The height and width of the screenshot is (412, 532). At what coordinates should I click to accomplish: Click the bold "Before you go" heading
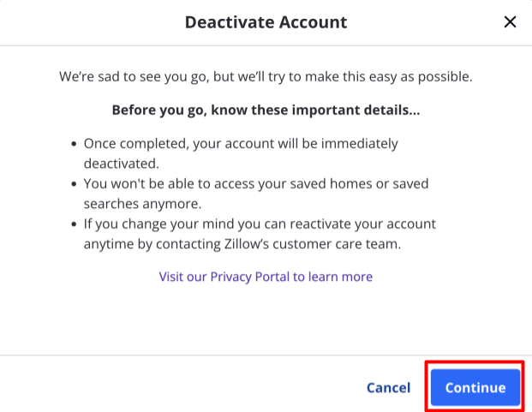[x=266, y=111]
